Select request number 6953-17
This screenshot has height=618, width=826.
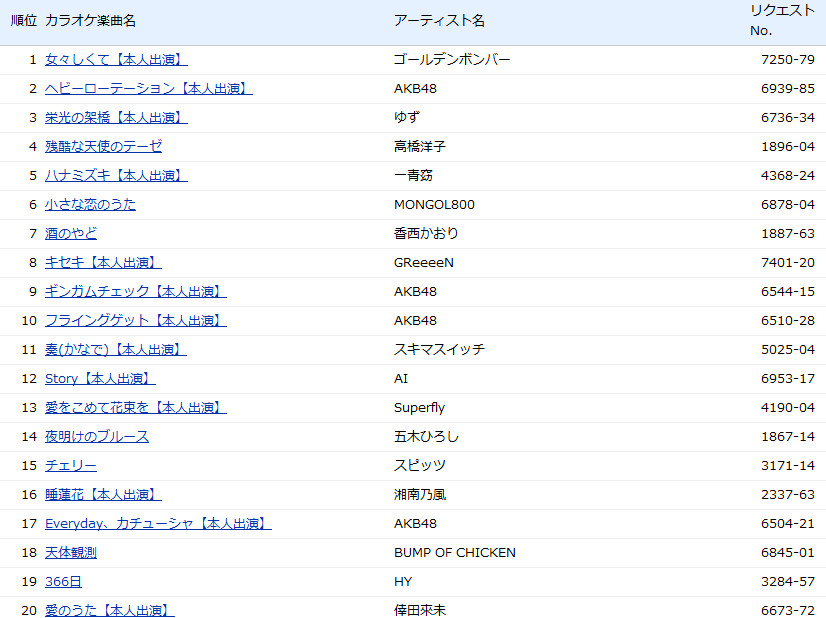coord(788,378)
